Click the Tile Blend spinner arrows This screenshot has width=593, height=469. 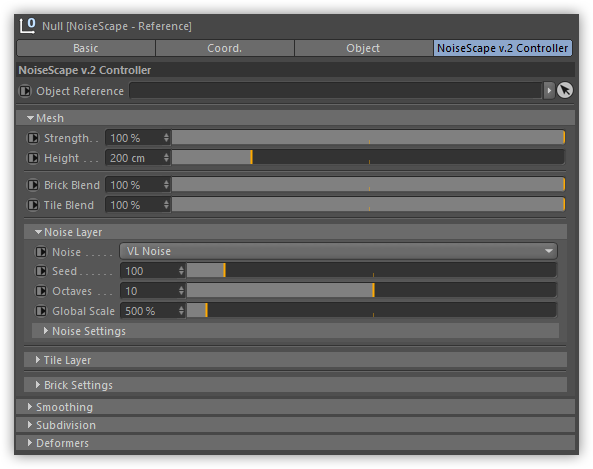pos(166,205)
